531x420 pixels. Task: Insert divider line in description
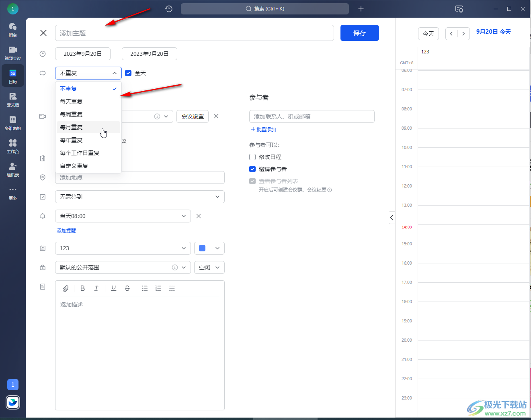coord(172,288)
